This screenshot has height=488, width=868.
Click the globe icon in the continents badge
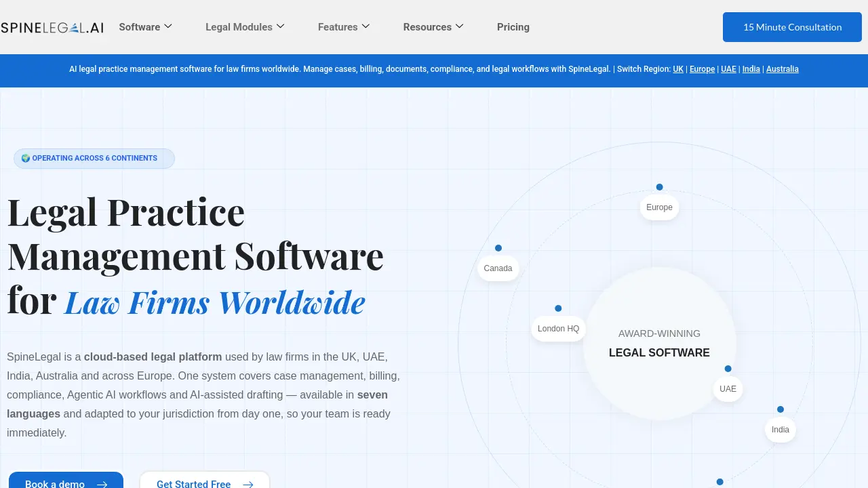tap(26, 158)
